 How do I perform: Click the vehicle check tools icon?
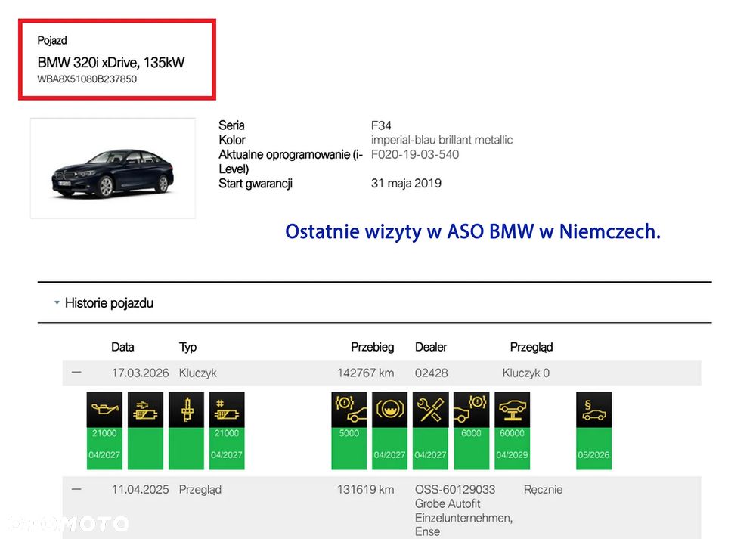(431, 410)
